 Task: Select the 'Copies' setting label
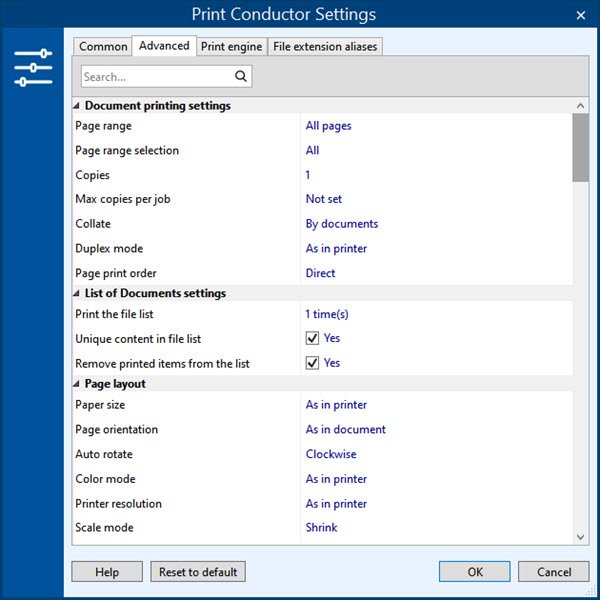pyautogui.click(x=92, y=175)
